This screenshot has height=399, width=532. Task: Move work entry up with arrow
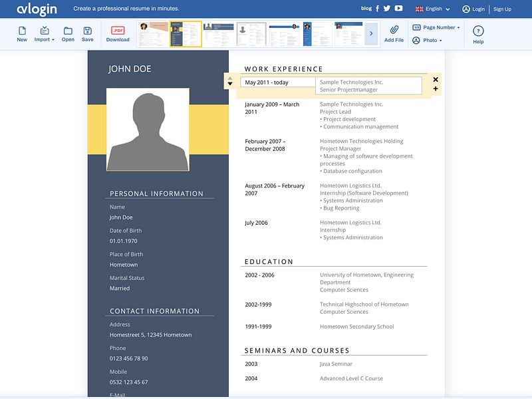coord(230,78)
